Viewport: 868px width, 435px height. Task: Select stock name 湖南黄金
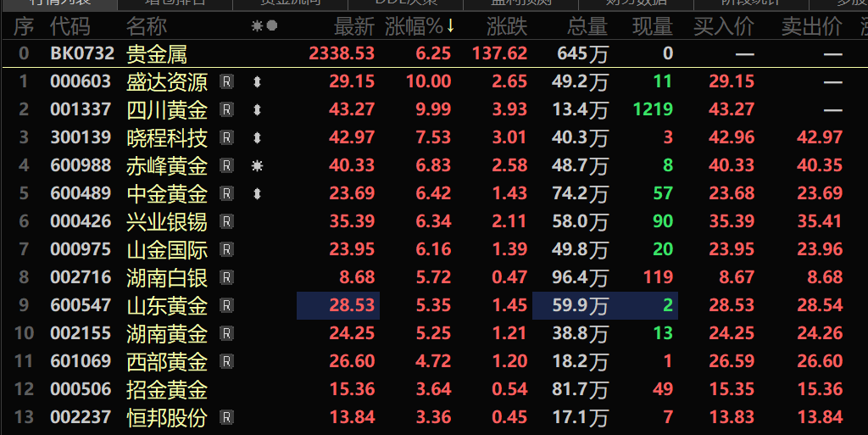pyautogui.click(x=167, y=333)
